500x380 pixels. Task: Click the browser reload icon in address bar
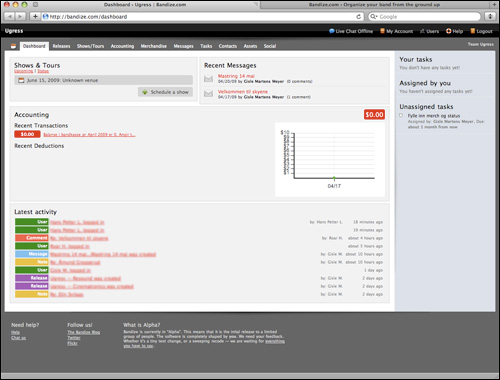(358, 17)
